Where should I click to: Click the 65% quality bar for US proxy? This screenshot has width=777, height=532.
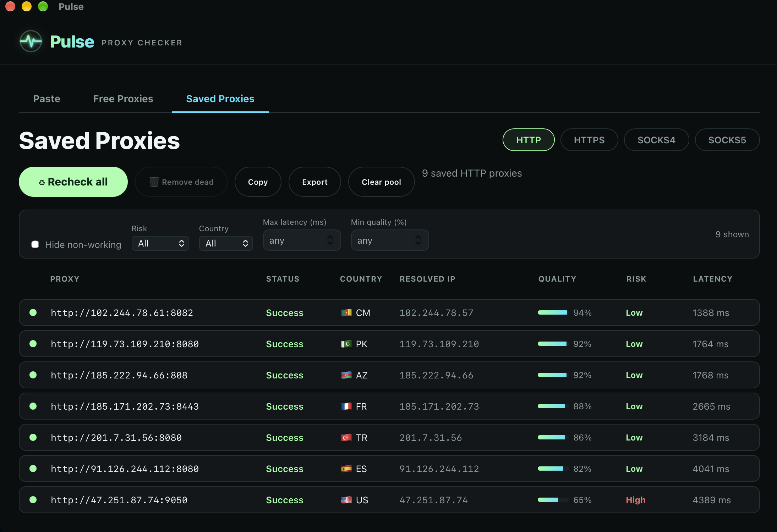point(553,500)
